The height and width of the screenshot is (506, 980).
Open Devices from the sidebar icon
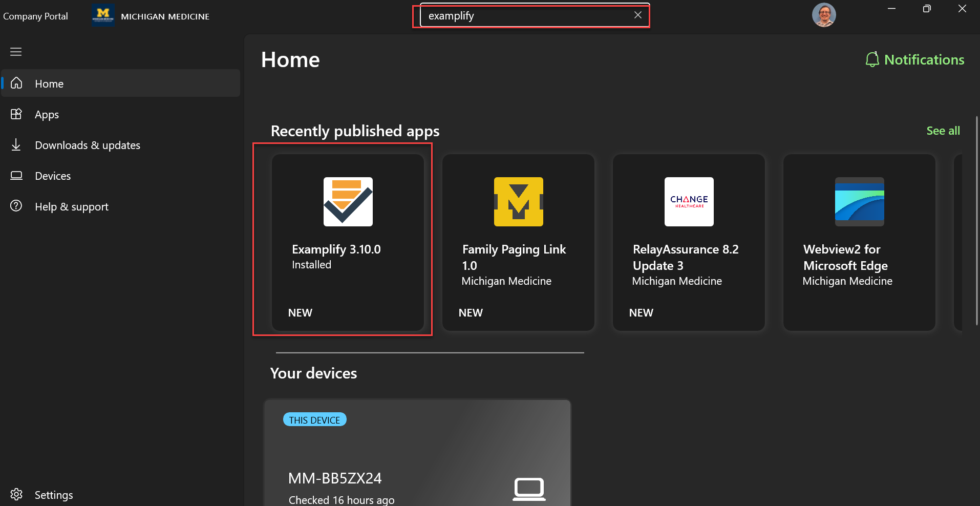tap(16, 176)
